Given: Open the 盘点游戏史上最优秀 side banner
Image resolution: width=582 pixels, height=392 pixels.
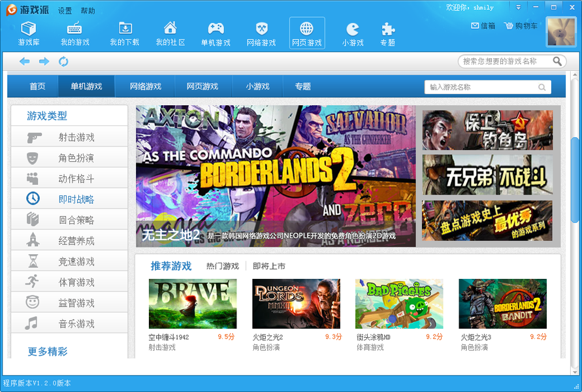Looking at the screenshot, I should 488,221.
